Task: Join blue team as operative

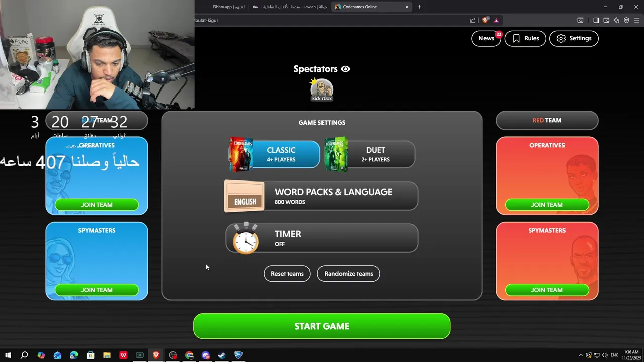Action: pyautogui.click(x=97, y=205)
